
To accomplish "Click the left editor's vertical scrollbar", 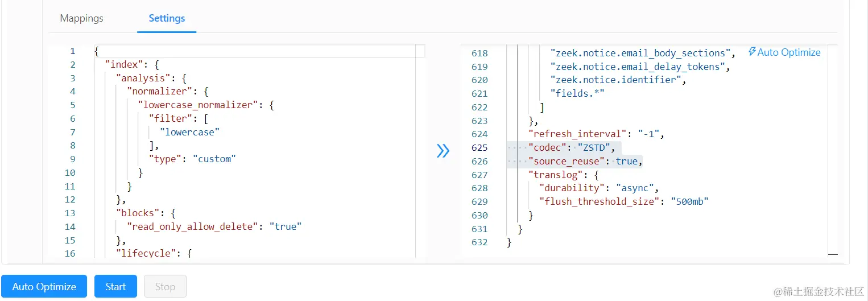I will pos(421,152).
